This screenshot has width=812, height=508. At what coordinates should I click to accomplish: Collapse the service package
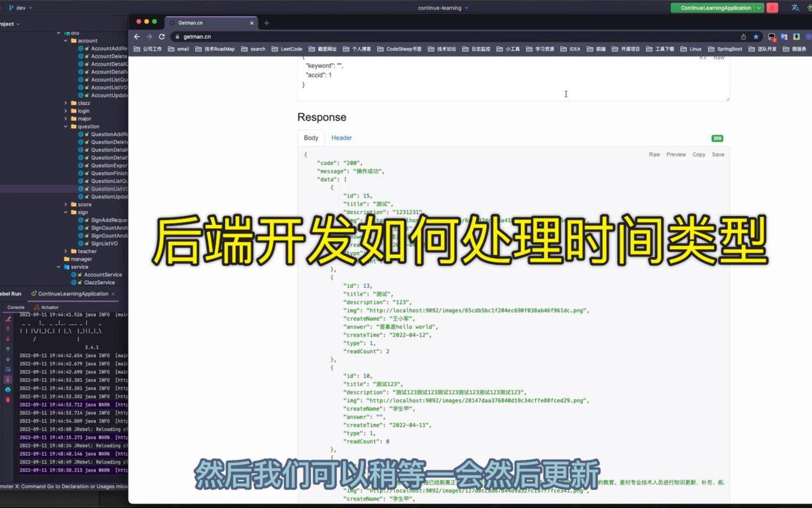coord(59,267)
